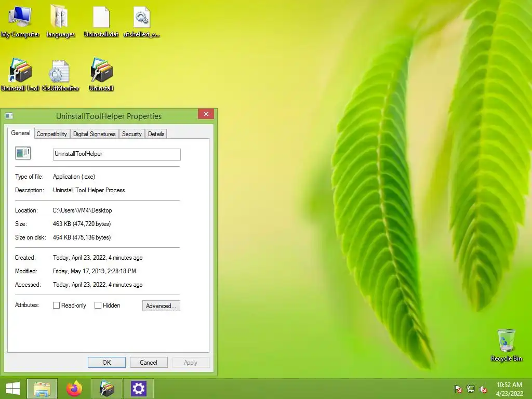Open the Details tab
Viewport: 532px width, 399px height.
156,134
